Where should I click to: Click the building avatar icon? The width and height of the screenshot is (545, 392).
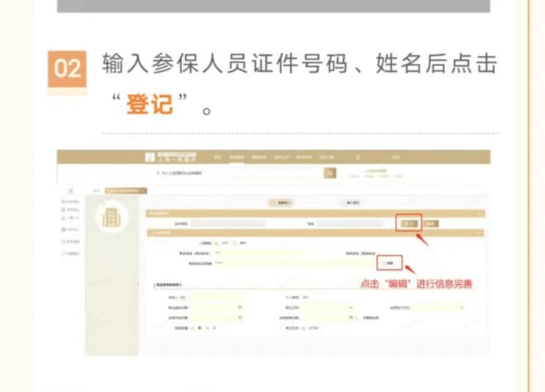tap(110, 215)
